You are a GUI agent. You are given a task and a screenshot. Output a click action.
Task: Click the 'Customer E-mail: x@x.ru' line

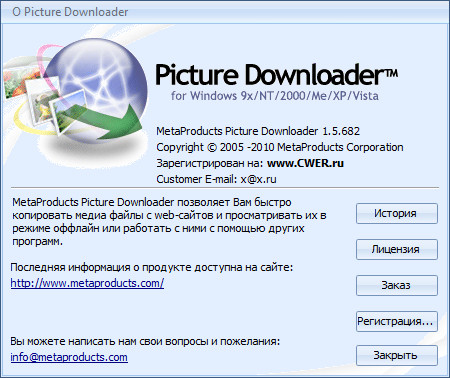coord(216,179)
